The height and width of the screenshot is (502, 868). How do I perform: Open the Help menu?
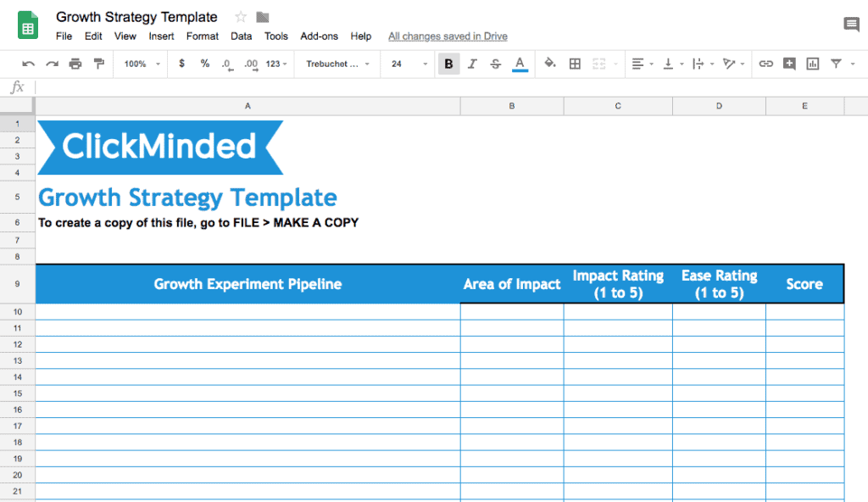pos(360,36)
